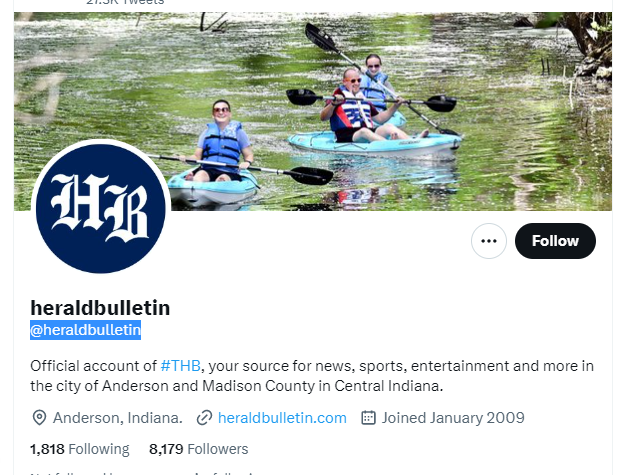
Task: Click the heraldbulletin display name heading
Action: 100,308
